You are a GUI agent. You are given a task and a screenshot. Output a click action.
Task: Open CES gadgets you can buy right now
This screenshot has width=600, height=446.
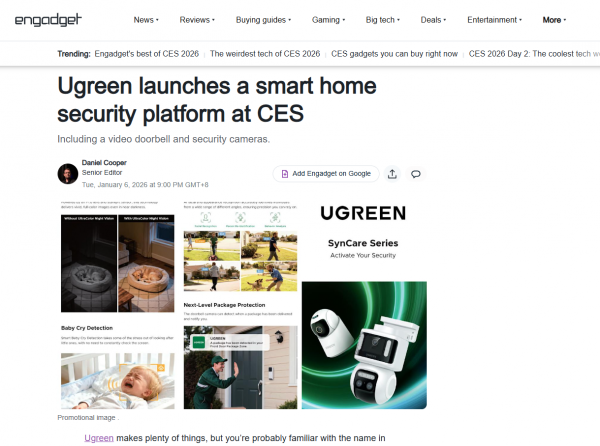(395, 54)
